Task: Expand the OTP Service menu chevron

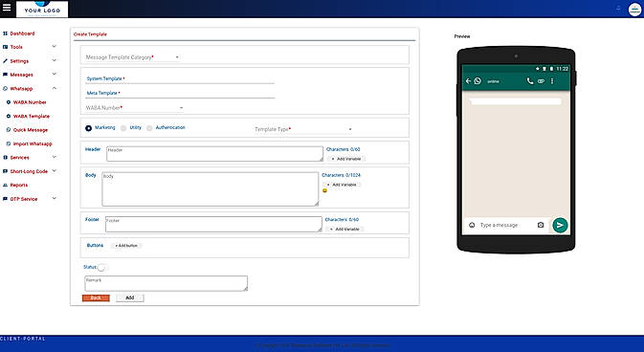Action: (x=55, y=198)
